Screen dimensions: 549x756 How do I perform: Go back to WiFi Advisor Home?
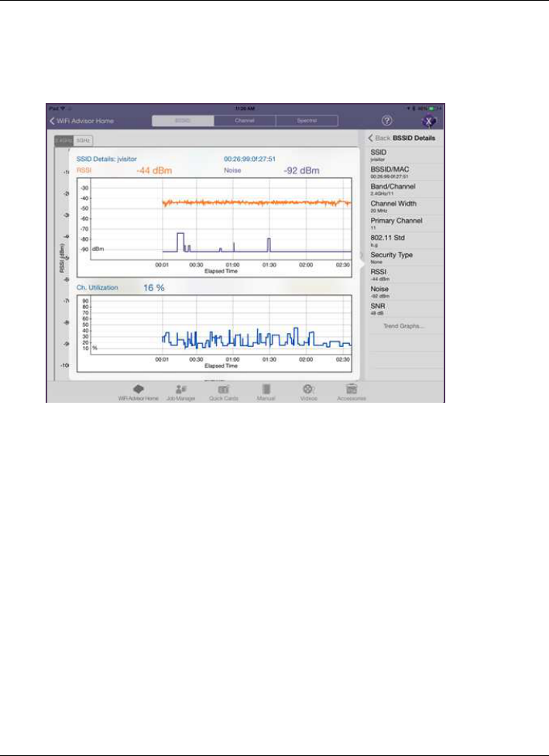(x=81, y=121)
